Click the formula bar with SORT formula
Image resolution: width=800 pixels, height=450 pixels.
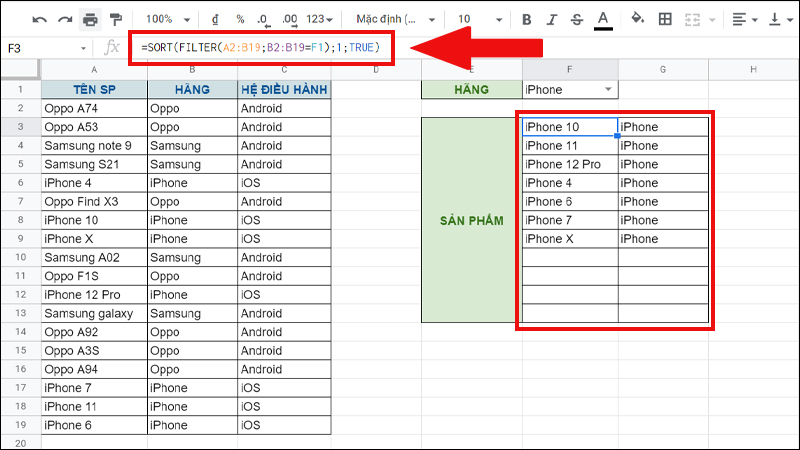click(x=261, y=47)
